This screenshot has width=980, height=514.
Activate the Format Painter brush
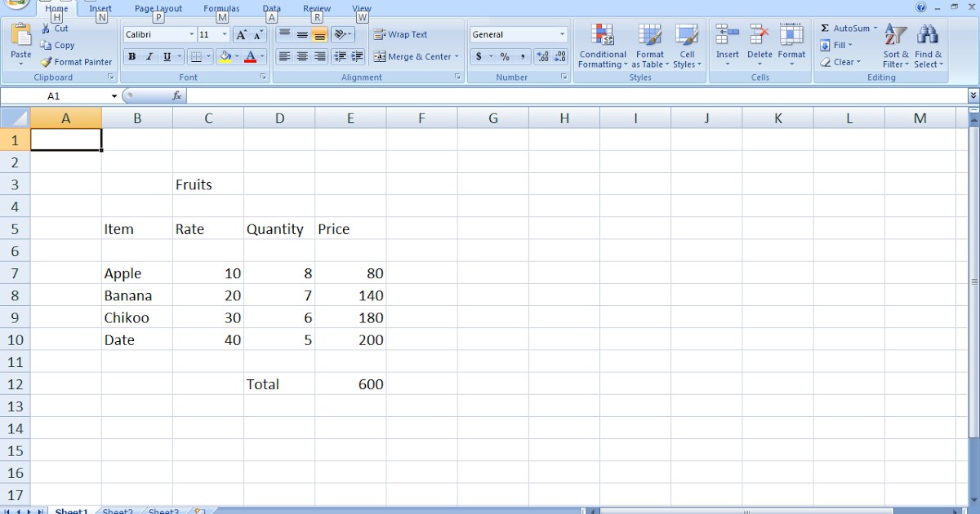pos(76,62)
